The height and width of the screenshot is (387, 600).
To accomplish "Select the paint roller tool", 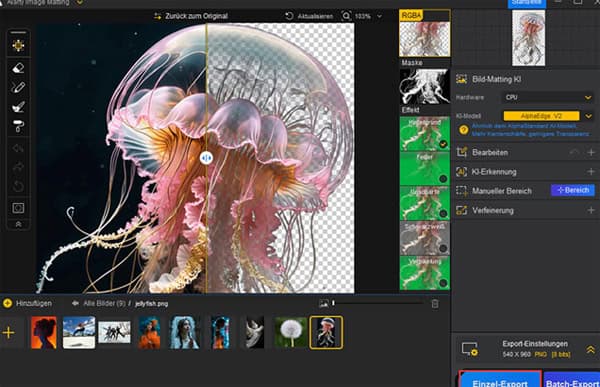I will pos(18,126).
